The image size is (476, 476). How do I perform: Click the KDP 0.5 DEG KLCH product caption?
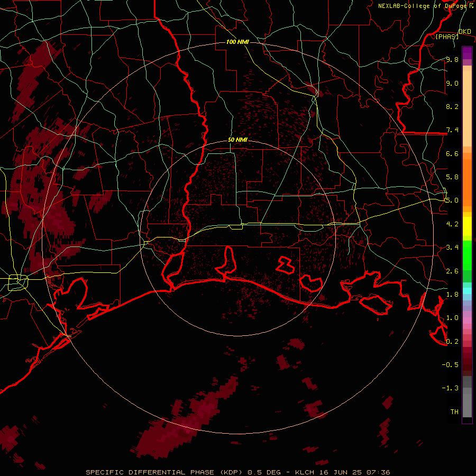238,472
